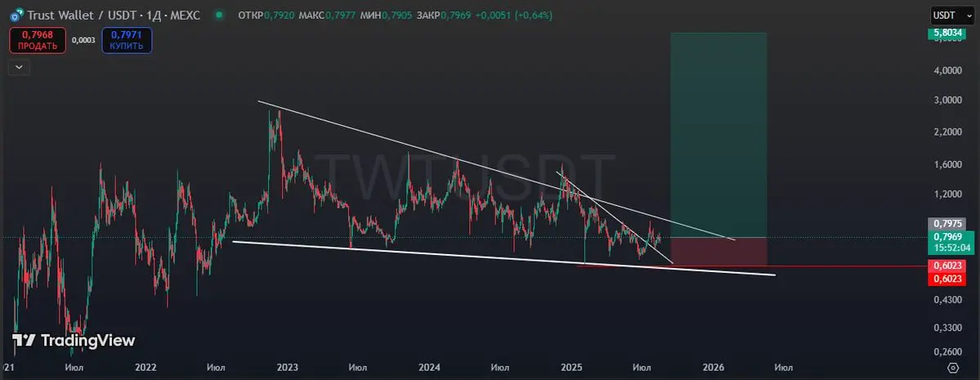The width and height of the screenshot is (980, 380).
Task: Click the green market status dot
Action: [x=218, y=15]
